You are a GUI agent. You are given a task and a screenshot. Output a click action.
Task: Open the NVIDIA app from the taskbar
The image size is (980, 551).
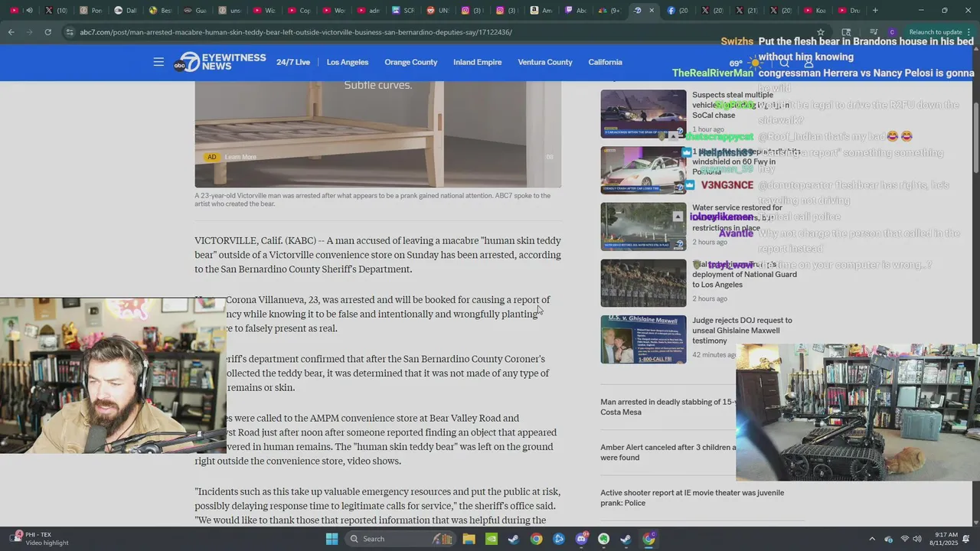(491, 539)
